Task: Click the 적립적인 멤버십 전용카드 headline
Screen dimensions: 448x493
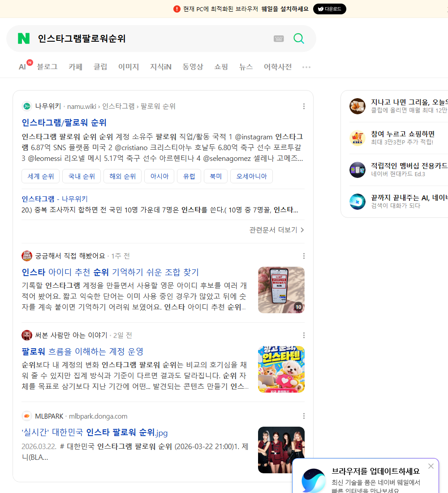Action: click(x=409, y=166)
